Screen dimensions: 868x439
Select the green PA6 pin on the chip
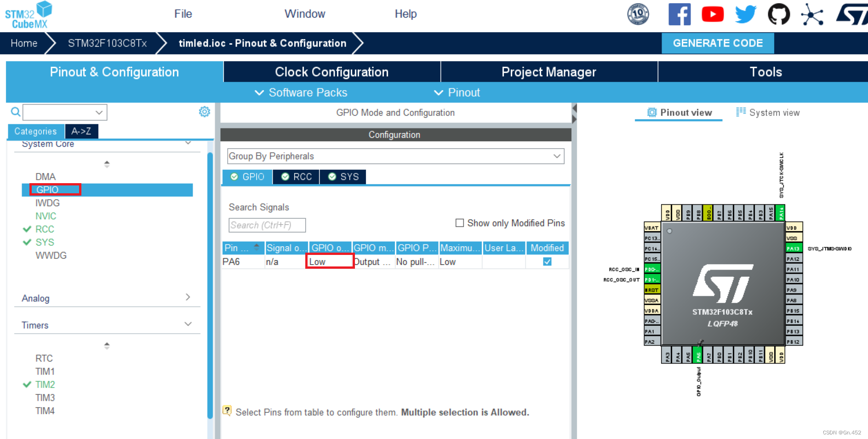coord(698,355)
